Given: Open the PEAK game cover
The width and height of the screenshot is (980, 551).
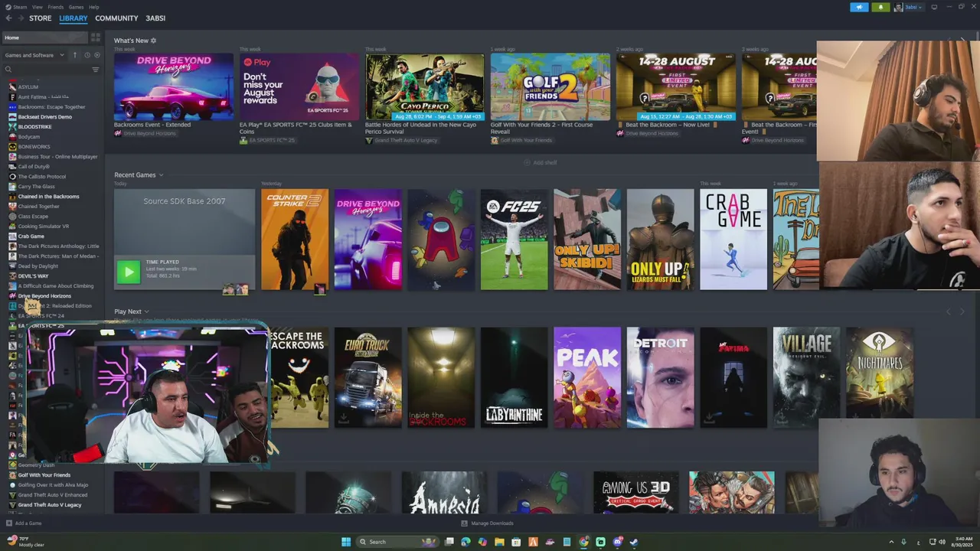Looking at the screenshot, I should coord(587,378).
